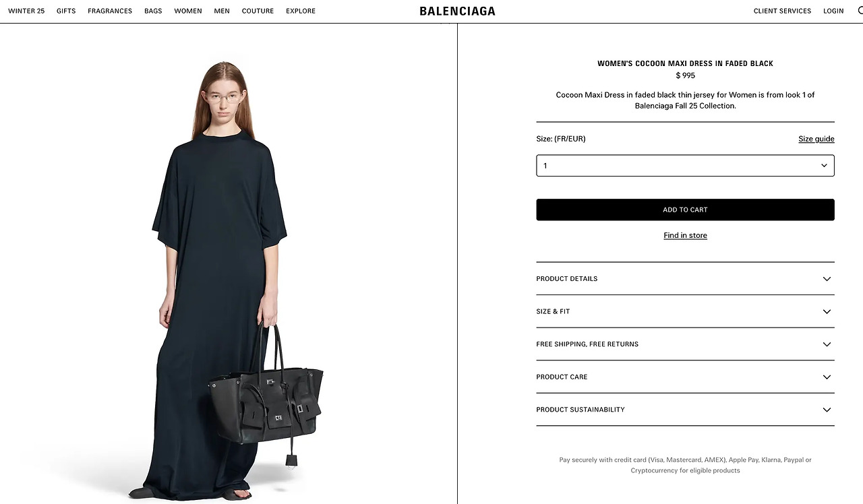Open the Winter 25 menu
The width and height of the screenshot is (863, 504).
coord(26,11)
